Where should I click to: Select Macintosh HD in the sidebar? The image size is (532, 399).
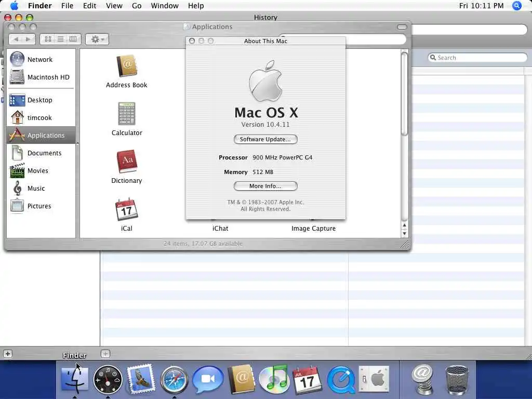(40, 77)
